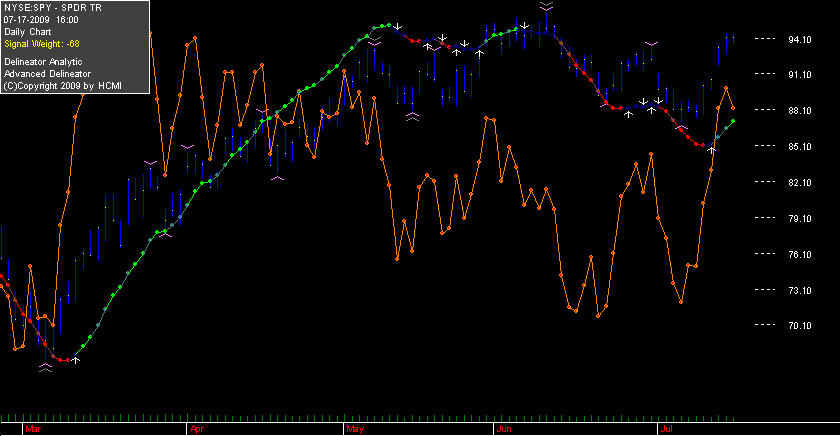Click the Advanced Delineator label

(x=47, y=74)
